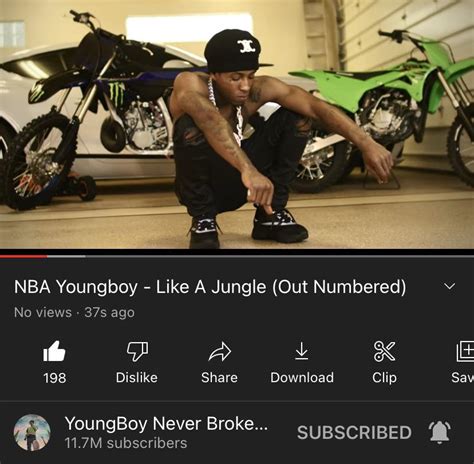Tap the 11.7M subscribers text
The width and height of the screenshot is (474, 464).
(126, 443)
